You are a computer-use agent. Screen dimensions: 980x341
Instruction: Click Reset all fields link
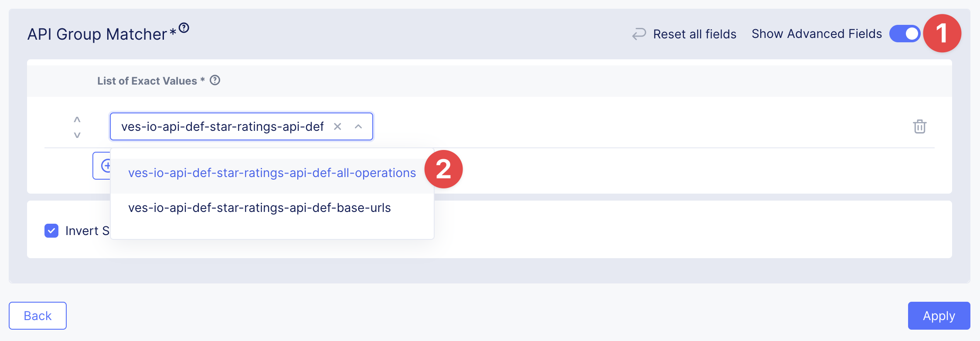click(694, 34)
